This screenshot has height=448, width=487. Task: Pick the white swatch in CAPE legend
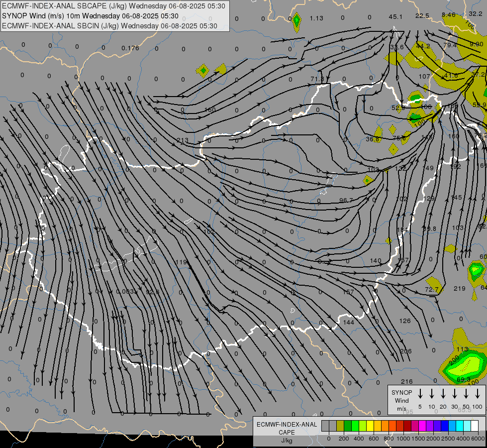pos(474,426)
